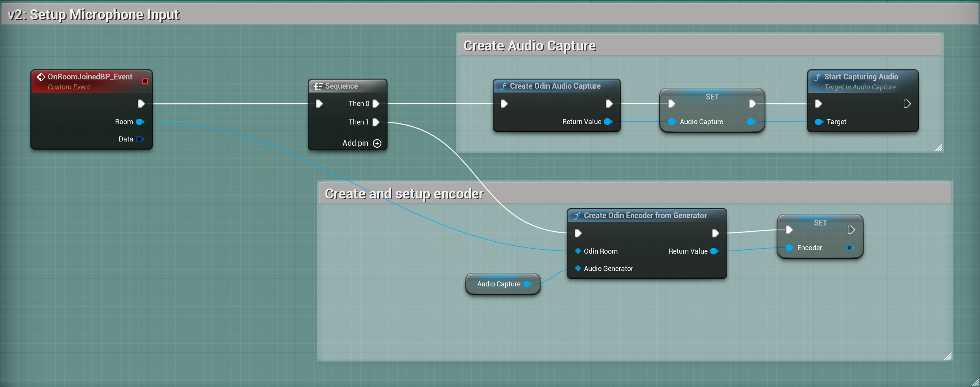
Task: Click the function icon on Create Odin Audio Capture
Action: 503,86
